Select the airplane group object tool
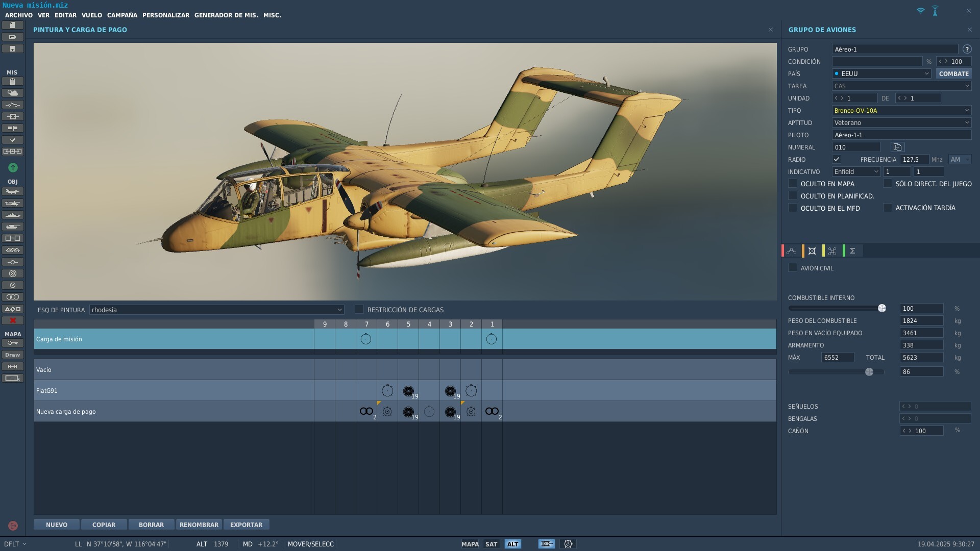 point(13,191)
